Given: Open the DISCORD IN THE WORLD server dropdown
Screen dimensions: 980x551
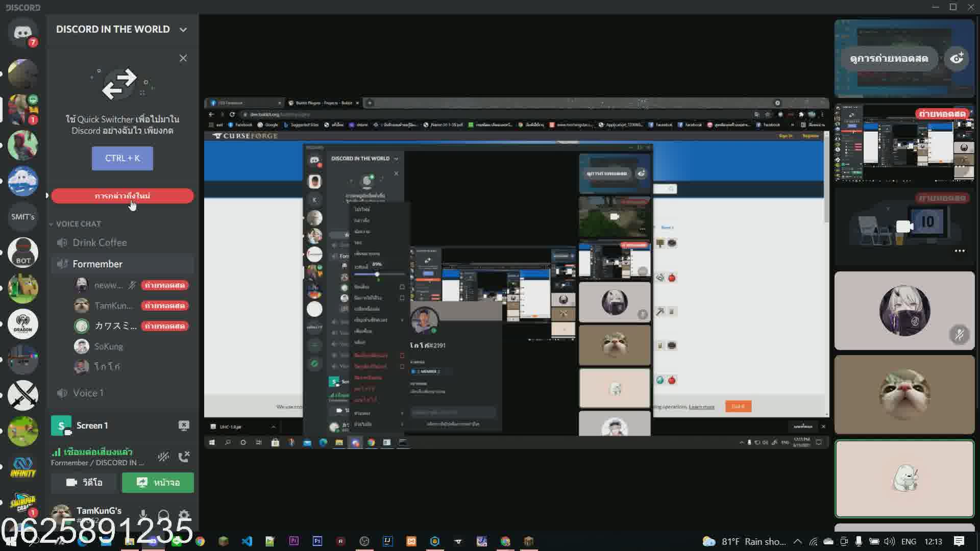Looking at the screenshot, I should 183,29.
